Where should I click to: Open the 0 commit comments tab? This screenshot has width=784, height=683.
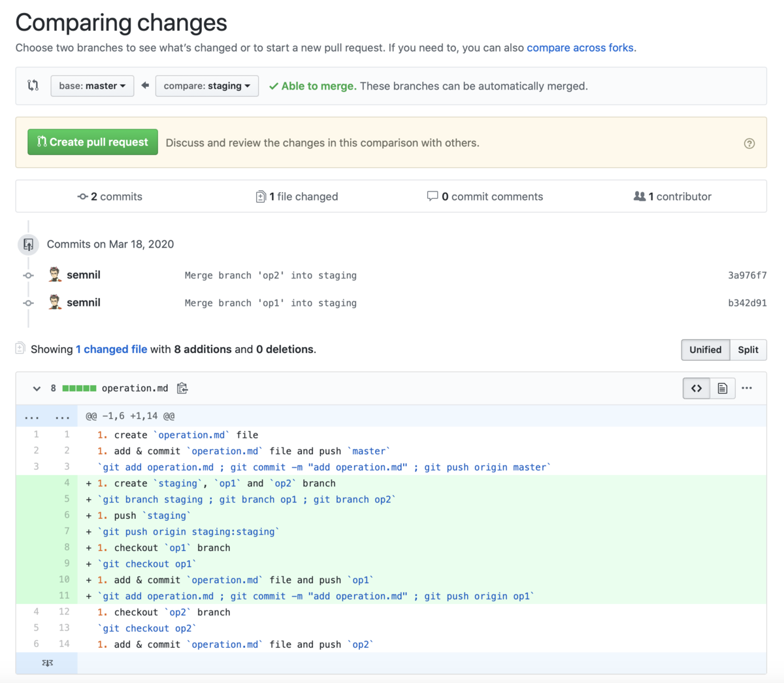click(485, 197)
